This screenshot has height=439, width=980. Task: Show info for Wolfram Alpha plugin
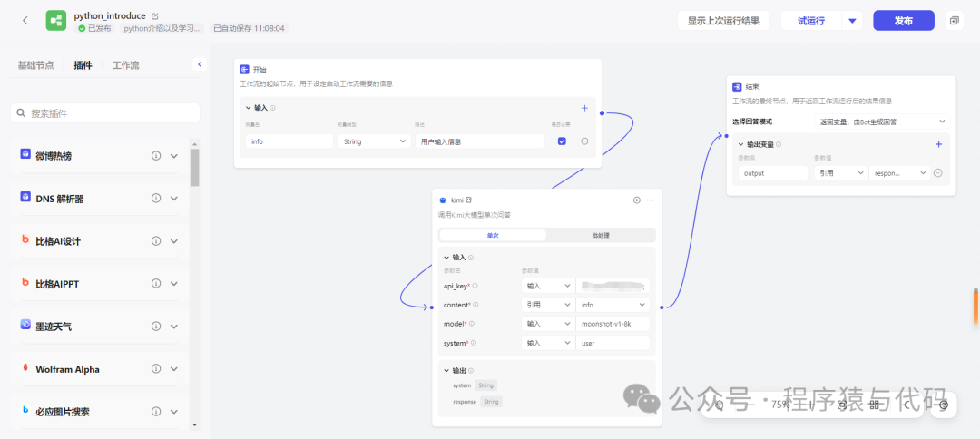click(x=156, y=369)
